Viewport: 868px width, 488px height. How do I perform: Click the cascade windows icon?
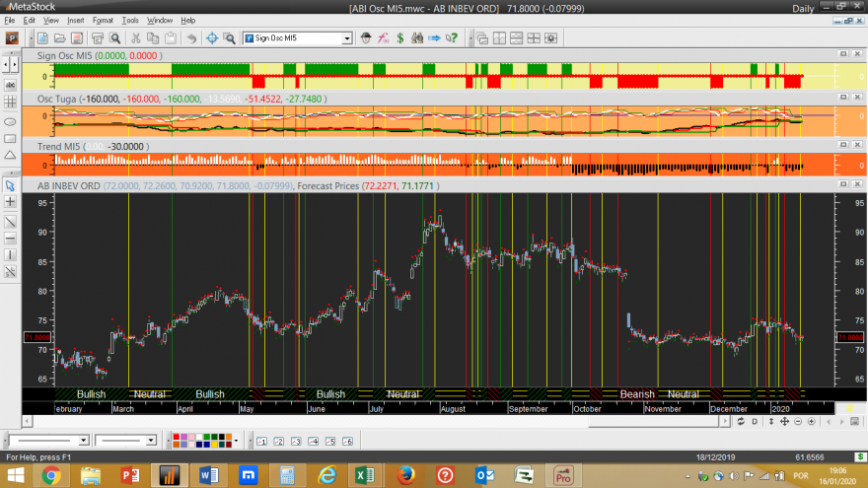point(482,38)
